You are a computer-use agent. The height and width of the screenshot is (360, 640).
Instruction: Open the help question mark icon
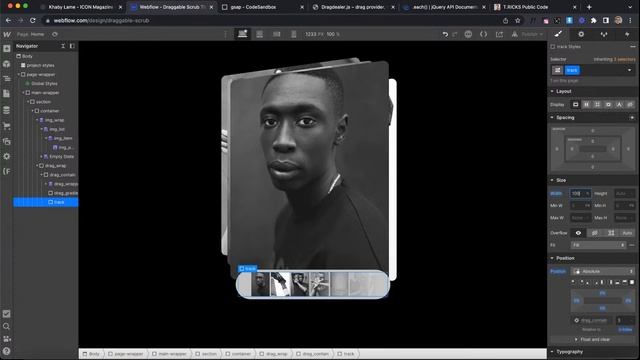(7, 351)
